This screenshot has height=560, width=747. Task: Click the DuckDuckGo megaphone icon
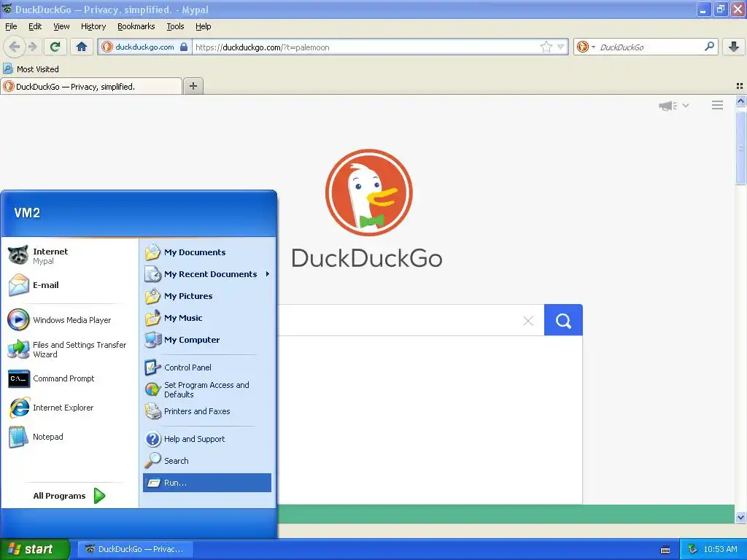point(667,105)
